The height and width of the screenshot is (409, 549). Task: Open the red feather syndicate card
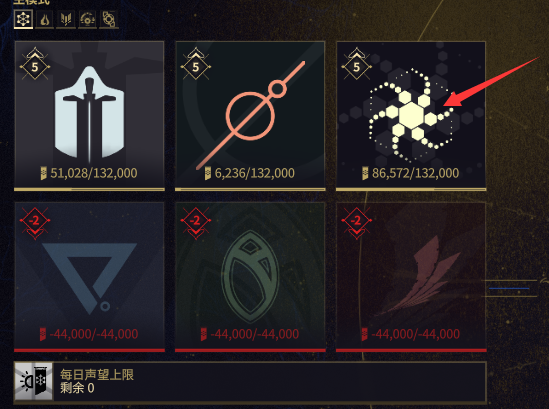411,277
